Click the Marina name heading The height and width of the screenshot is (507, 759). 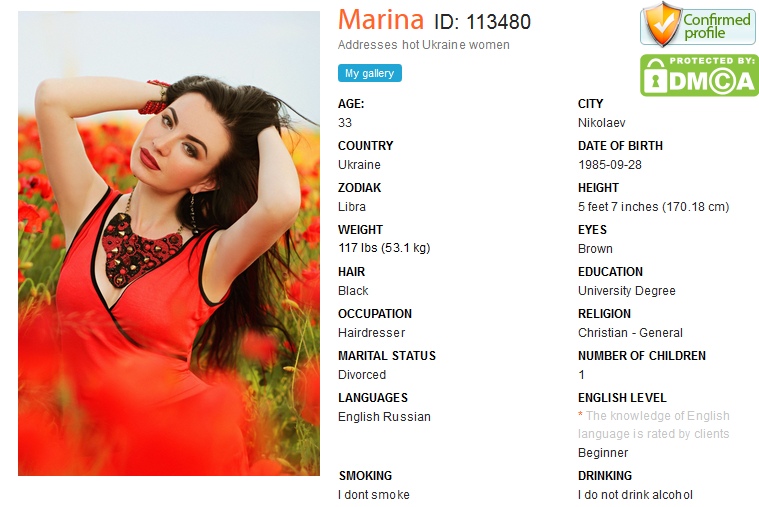pos(381,20)
